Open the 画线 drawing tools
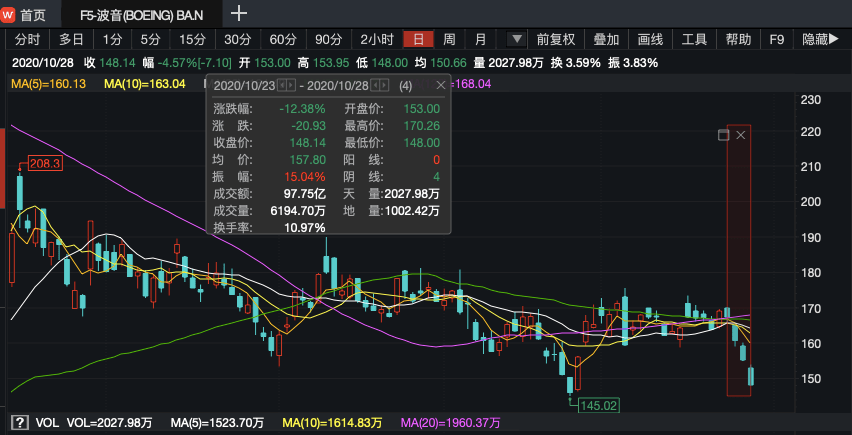Image resolution: width=852 pixels, height=435 pixels. (x=650, y=39)
